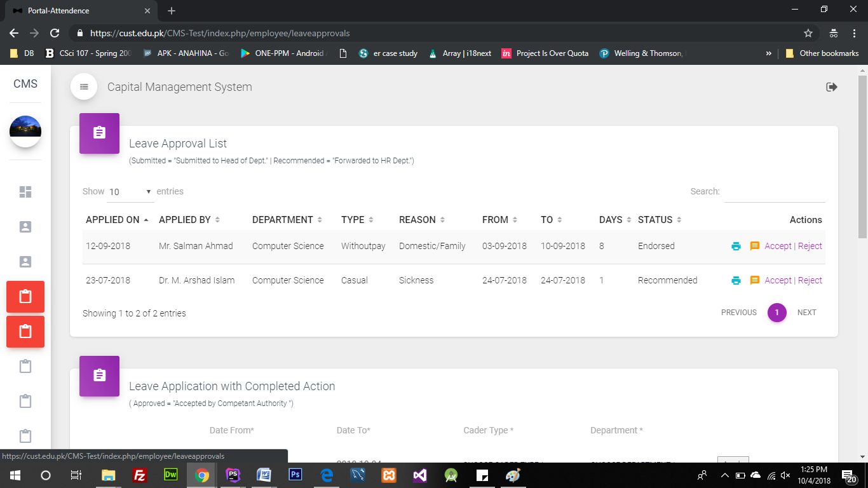Reject Dr. M. Arshad Islam's leave request
The width and height of the screenshot is (868, 488).
pyautogui.click(x=810, y=280)
